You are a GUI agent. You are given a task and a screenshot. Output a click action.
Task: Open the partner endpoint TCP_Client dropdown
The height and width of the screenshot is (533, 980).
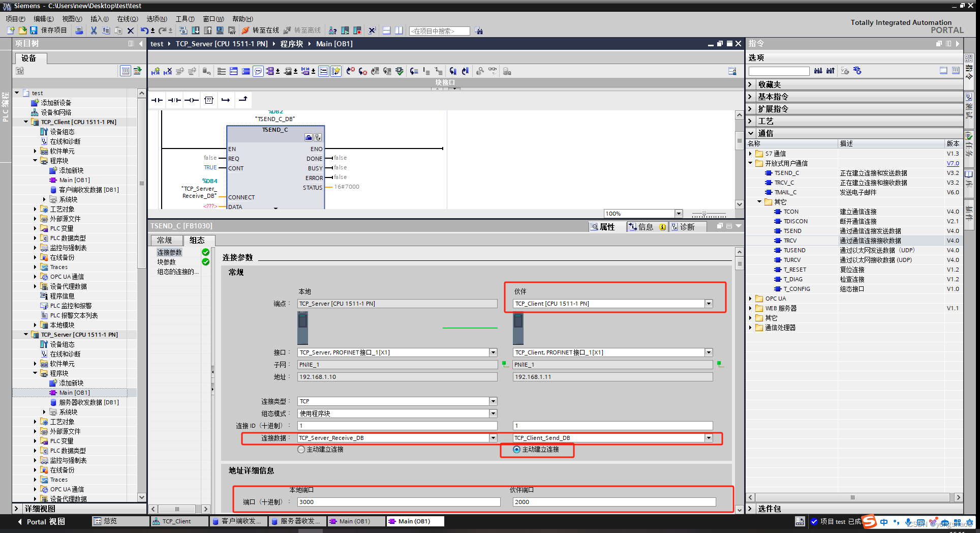[709, 304]
